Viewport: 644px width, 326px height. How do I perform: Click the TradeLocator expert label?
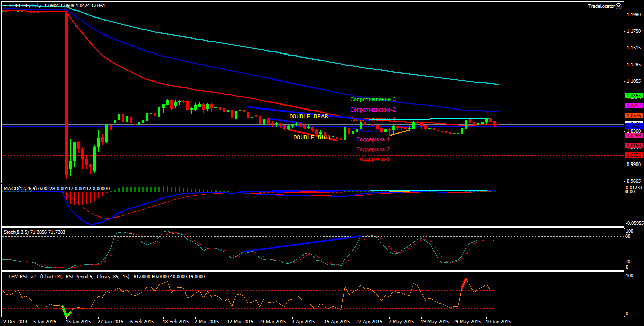(x=601, y=6)
